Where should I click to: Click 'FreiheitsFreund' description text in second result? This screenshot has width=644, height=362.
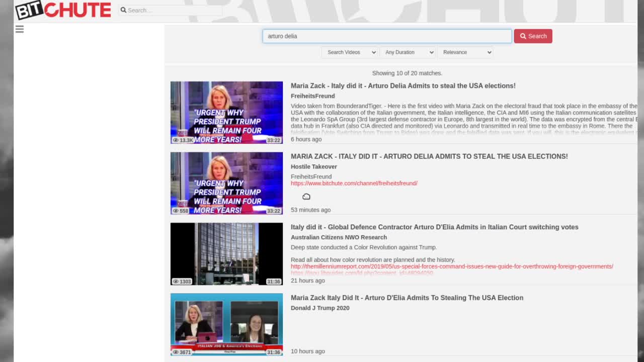tap(311, 176)
